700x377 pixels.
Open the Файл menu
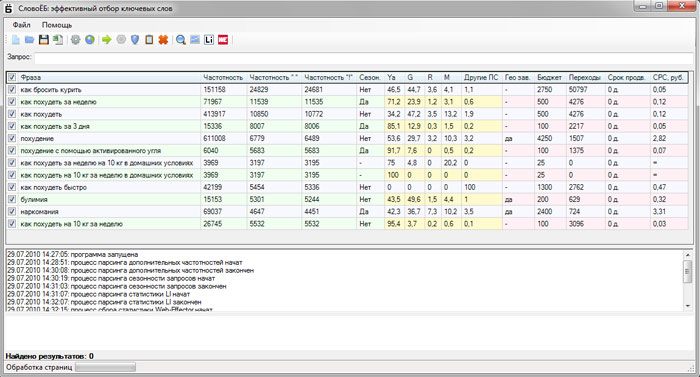pyautogui.click(x=21, y=25)
